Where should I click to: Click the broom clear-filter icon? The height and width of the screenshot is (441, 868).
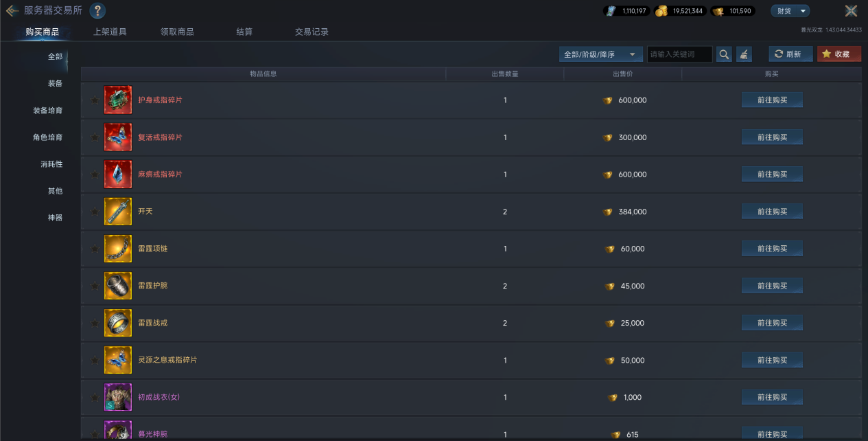744,54
